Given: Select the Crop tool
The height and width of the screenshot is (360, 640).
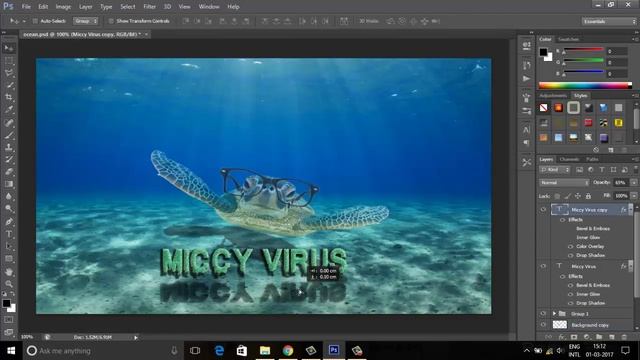Looking at the screenshot, I should [9, 97].
